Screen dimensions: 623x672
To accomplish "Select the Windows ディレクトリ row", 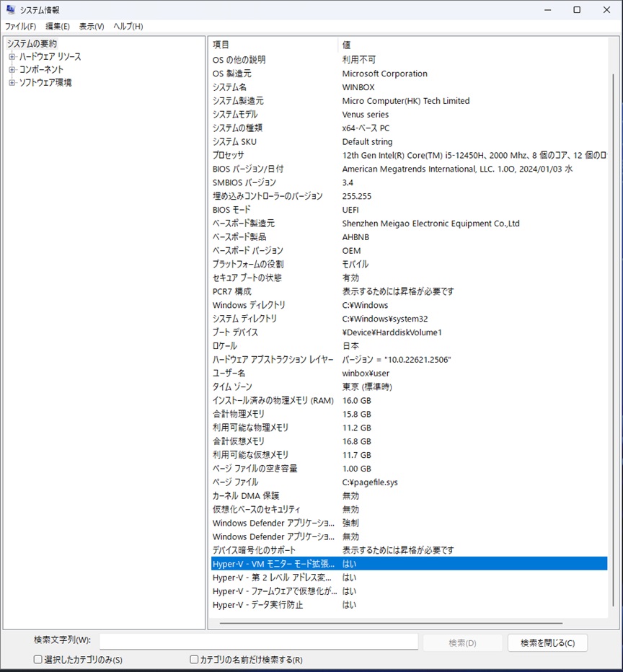I will coord(409,305).
